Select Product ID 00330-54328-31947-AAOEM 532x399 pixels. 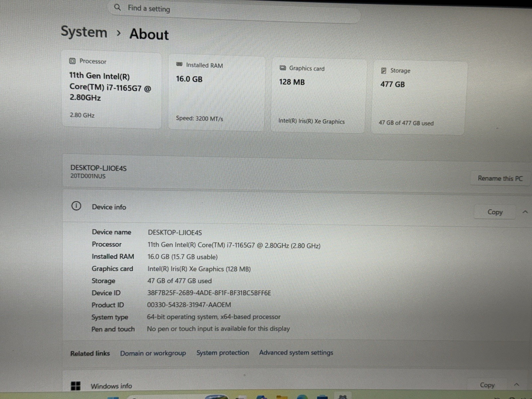(x=189, y=305)
